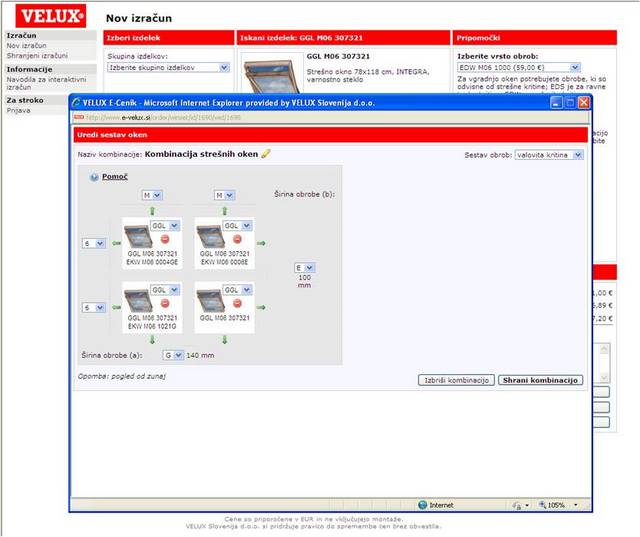Remove the bottom-left window with red minus
This screenshot has width=640, height=537.
click(x=163, y=302)
